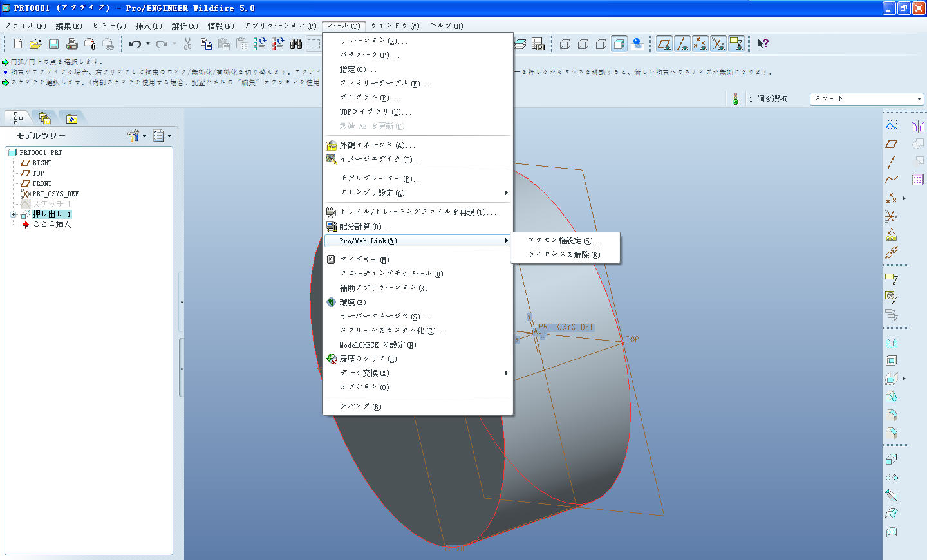Expand the datum point tool flyout arrow
The image size is (927, 560).
click(904, 198)
